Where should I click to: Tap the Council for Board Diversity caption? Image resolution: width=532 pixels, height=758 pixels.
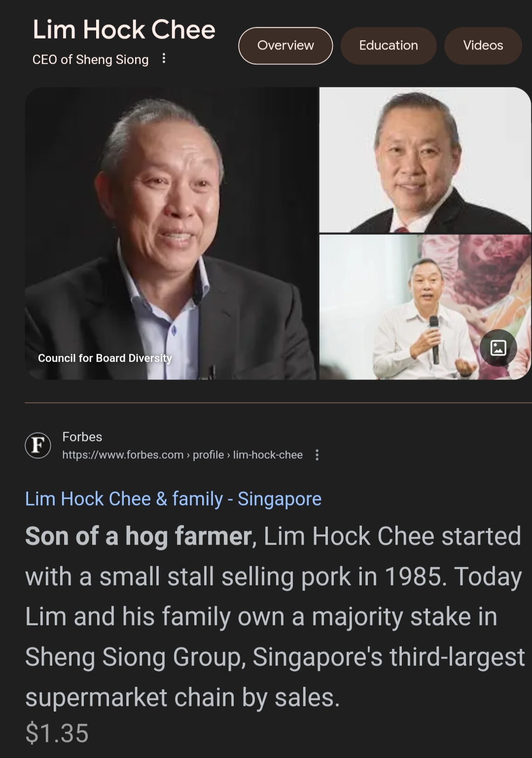pyautogui.click(x=105, y=358)
